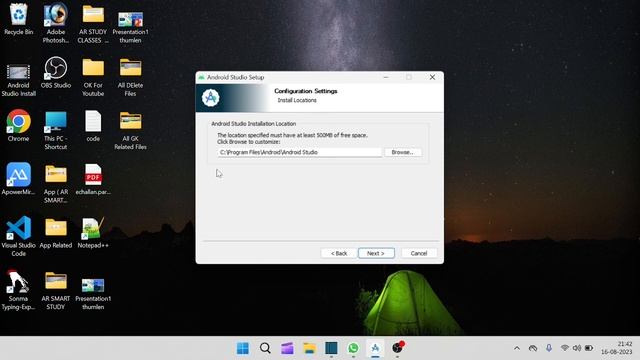
Task: Launch ApowerMirror desktop shortcut
Action: (x=18, y=179)
